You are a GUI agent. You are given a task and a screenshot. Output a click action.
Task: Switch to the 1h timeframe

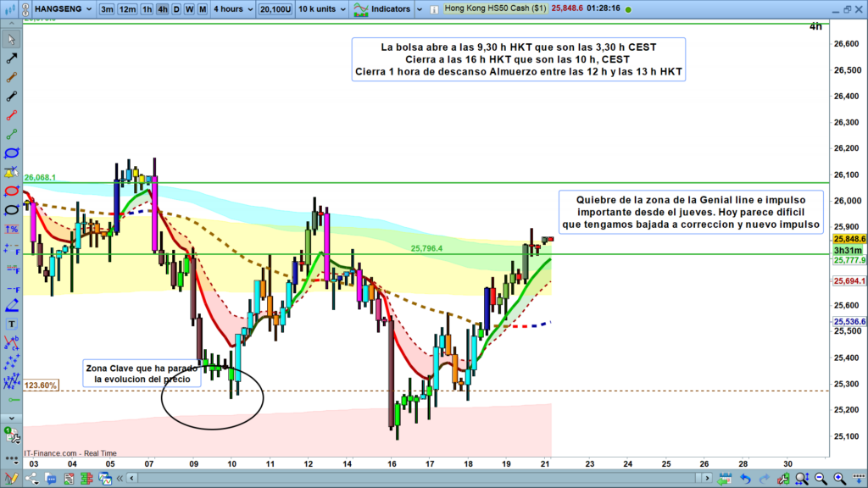point(147,9)
